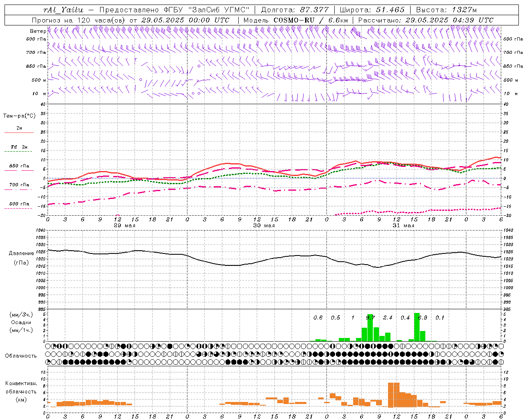Image resolution: width=525 pixels, height=420 pixels.
Task: Click the 40 value on the left temperature axis
Action: pos(43,104)
